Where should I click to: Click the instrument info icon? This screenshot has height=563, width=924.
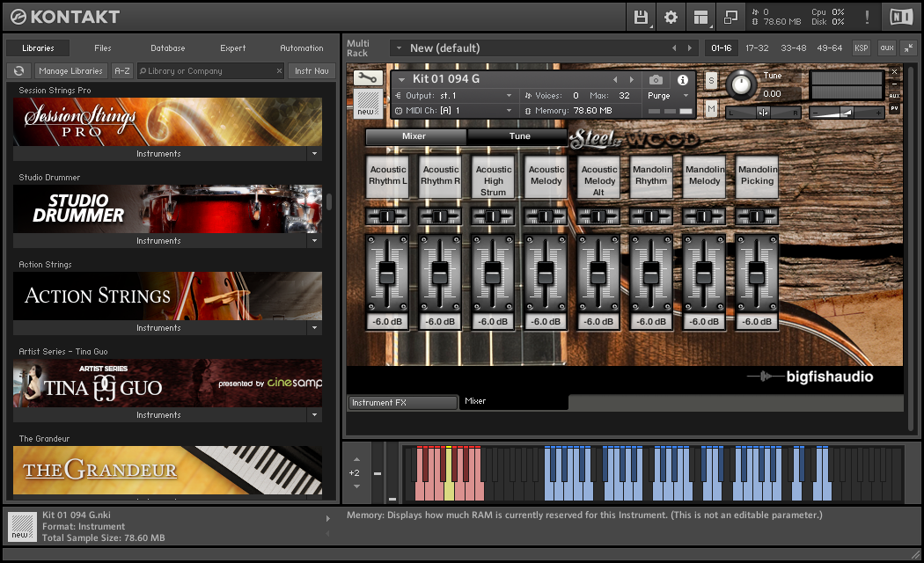[x=682, y=80]
